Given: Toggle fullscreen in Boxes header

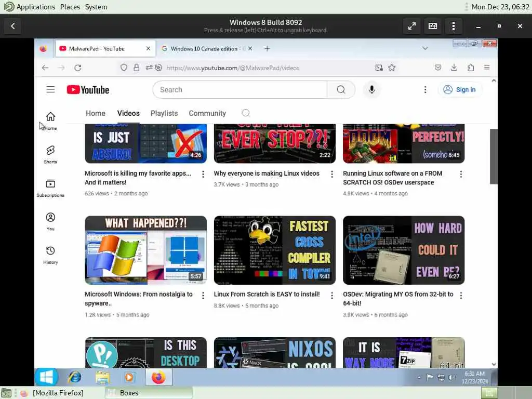Looking at the screenshot, I should pyautogui.click(x=412, y=26).
